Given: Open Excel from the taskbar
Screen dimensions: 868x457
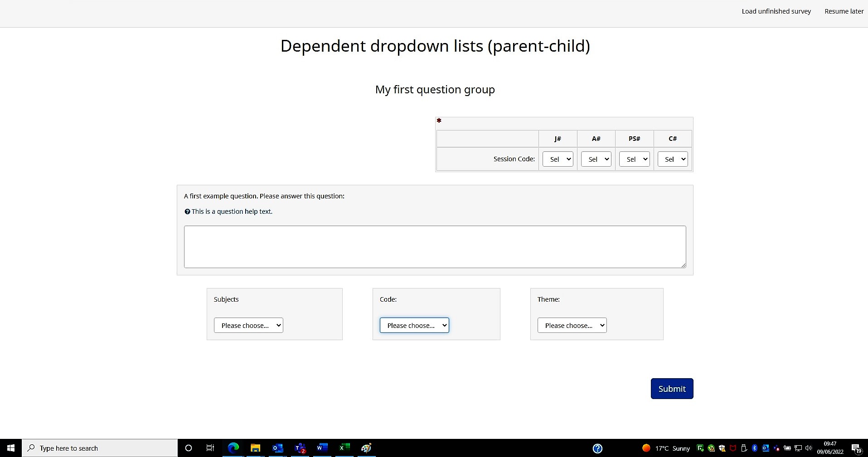Looking at the screenshot, I should click(x=344, y=448).
